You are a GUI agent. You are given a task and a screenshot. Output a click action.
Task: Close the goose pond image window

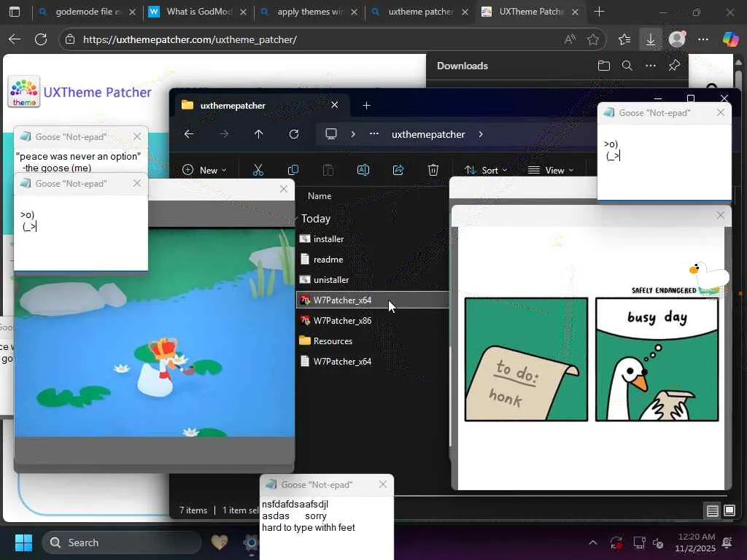tap(284, 189)
